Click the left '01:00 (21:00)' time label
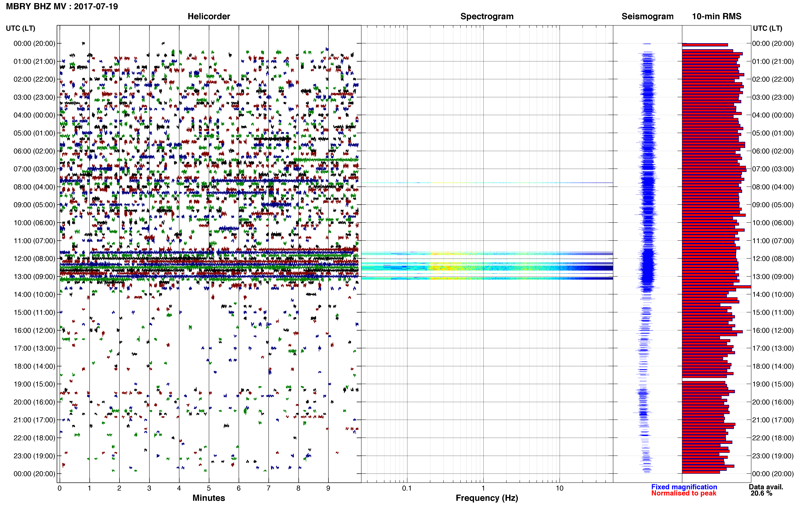Image resolution: width=812 pixels, height=508 pixels. [x=34, y=62]
